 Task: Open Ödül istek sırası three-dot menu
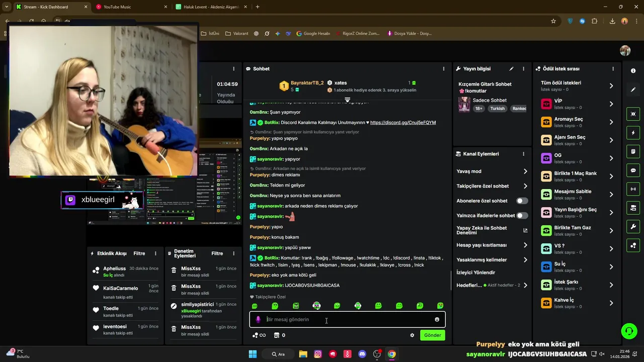[x=613, y=69]
